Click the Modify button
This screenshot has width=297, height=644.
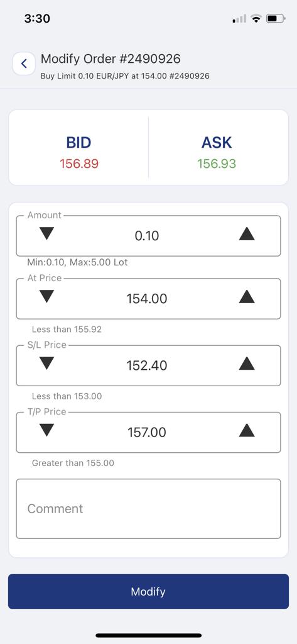pyautogui.click(x=148, y=591)
